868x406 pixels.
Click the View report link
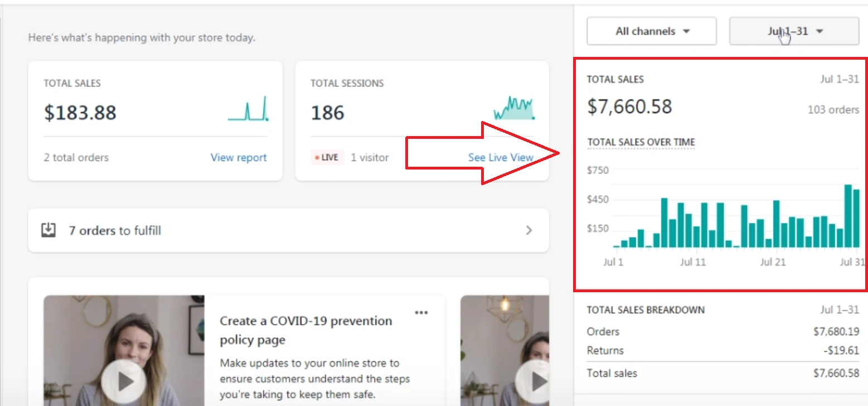(239, 158)
